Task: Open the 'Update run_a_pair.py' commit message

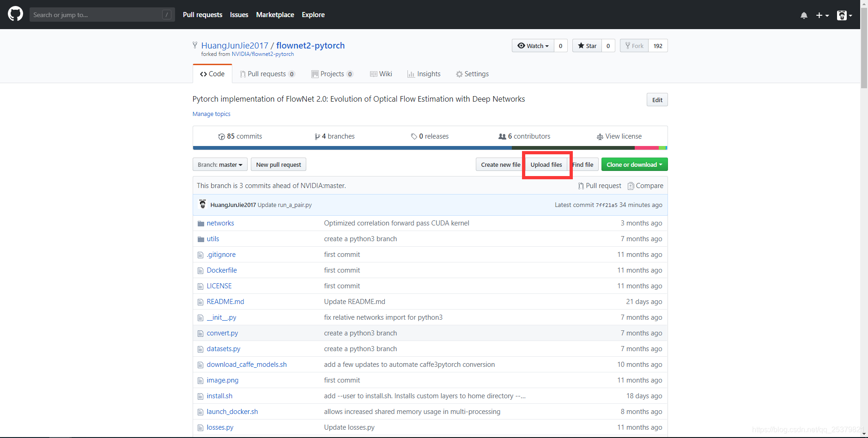Action: 285,205
